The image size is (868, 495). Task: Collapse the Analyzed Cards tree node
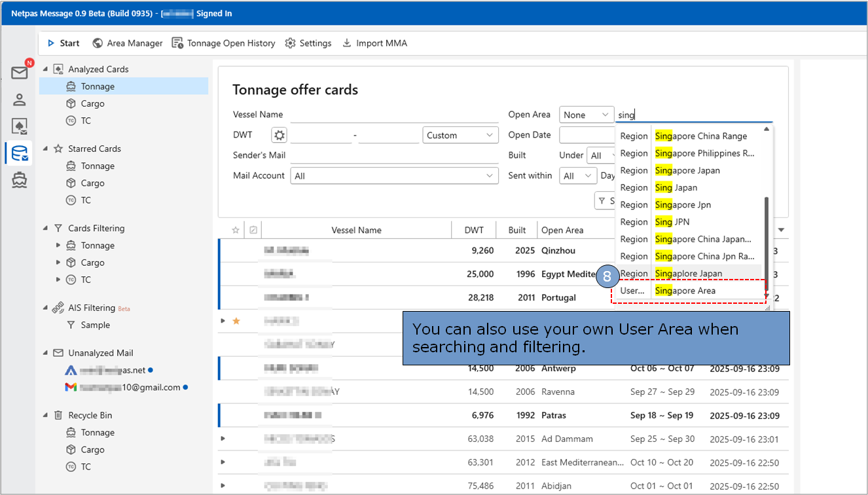pos(45,69)
